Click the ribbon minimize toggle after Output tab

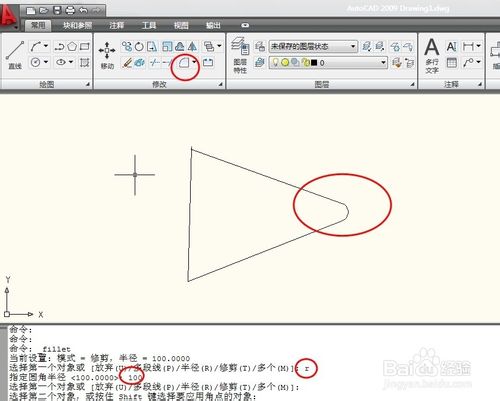[245, 25]
